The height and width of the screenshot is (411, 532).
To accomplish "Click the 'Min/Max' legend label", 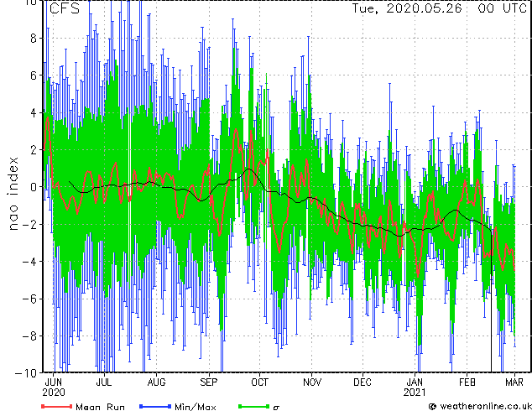I will click(x=195, y=407).
